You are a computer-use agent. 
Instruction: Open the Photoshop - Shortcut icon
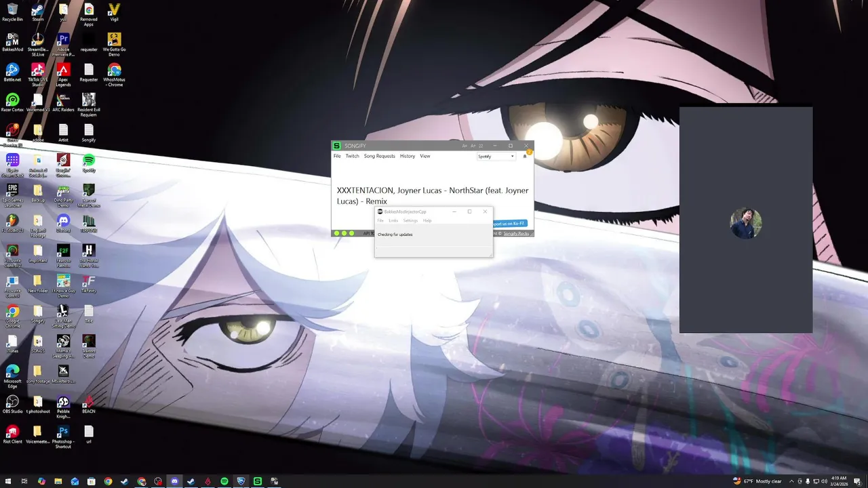coord(63,437)
